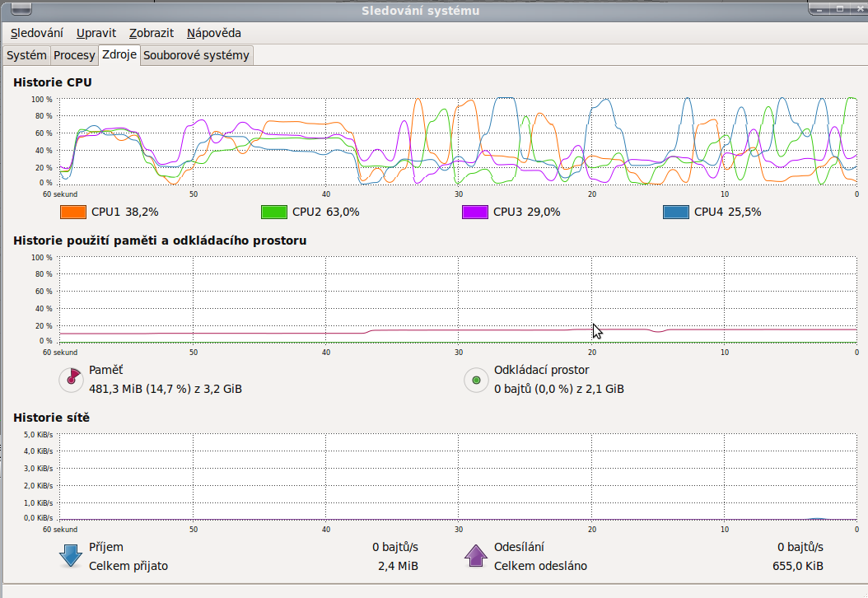Select the Zdroje tab

[119, 55]
